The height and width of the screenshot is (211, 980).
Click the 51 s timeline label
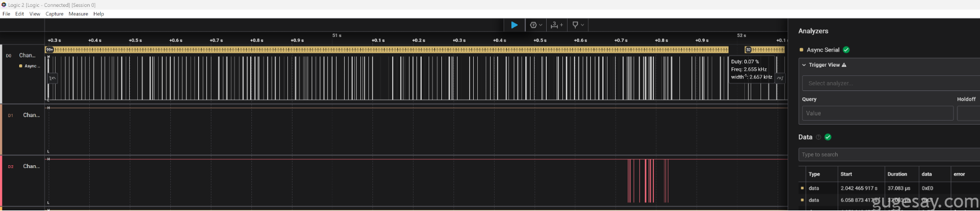click(337, 35)
